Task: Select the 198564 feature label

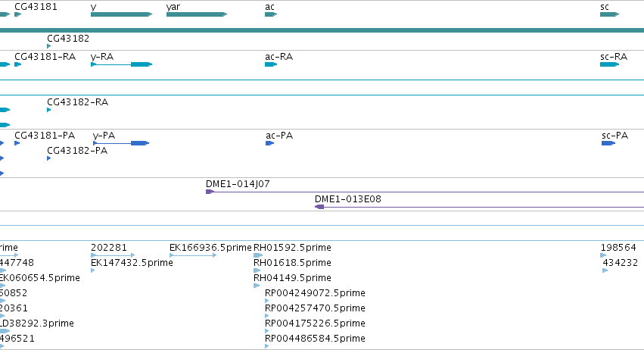Action: click(618, 247)
